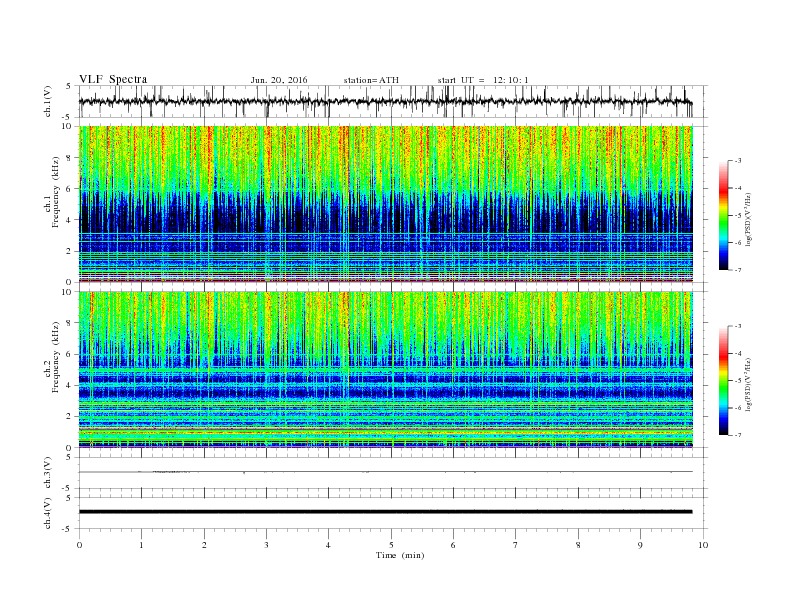
Task: Click time axis tick label "6"
Action: pos(454,545)
